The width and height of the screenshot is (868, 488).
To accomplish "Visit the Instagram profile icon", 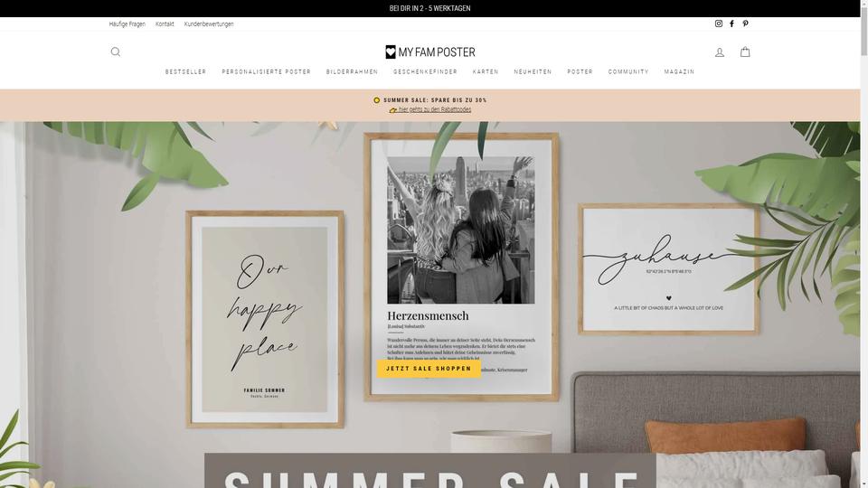I will (719, 23).
